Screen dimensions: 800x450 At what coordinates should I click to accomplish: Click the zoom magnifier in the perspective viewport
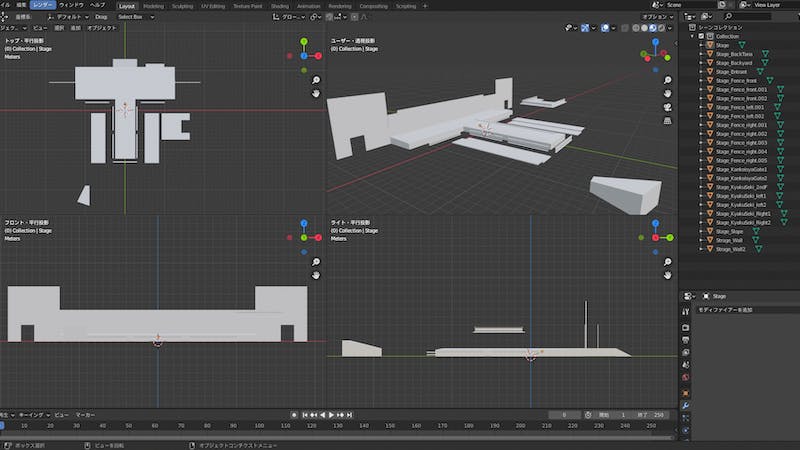pyautogui.click(x=667, y=80)
